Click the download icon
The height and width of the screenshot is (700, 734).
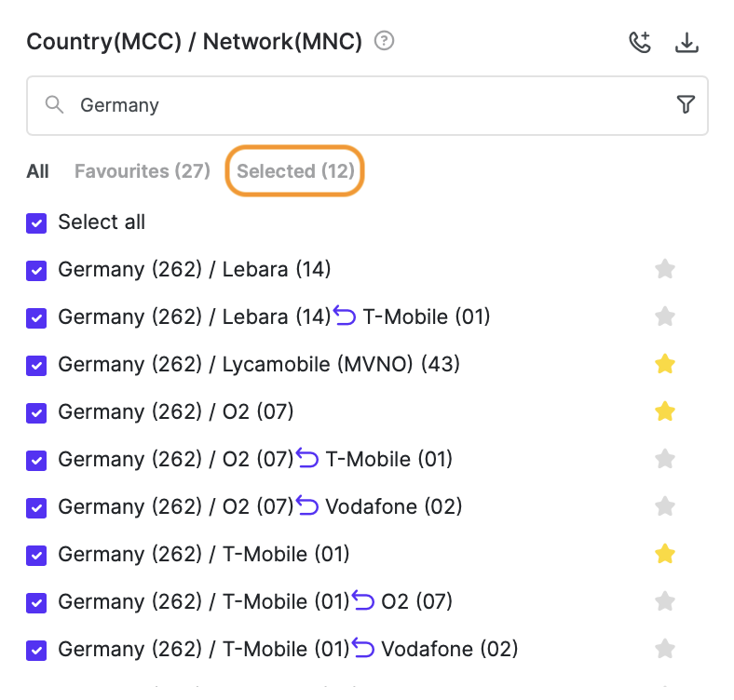pos(686,42)
